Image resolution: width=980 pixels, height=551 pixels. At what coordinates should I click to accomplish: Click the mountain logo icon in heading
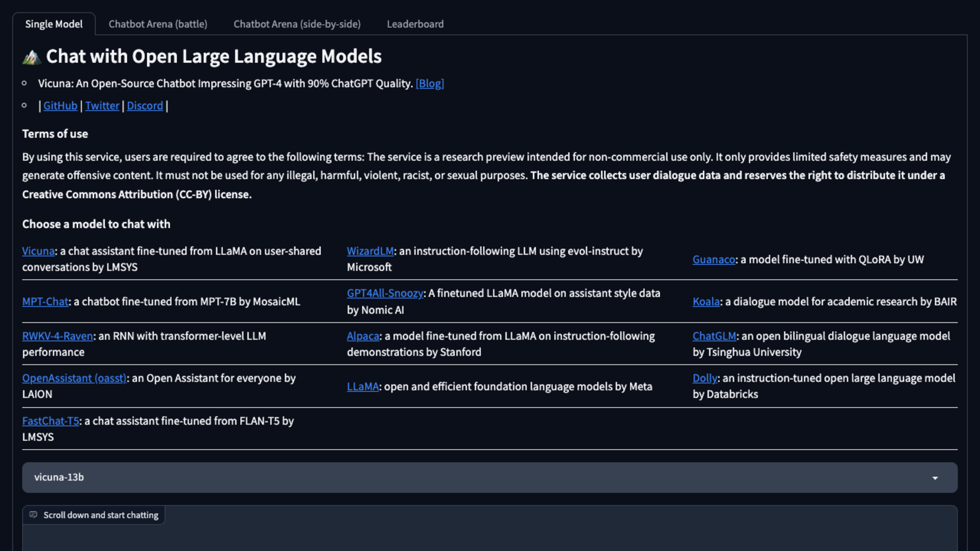pyautogui.click(x=32, y=57)
